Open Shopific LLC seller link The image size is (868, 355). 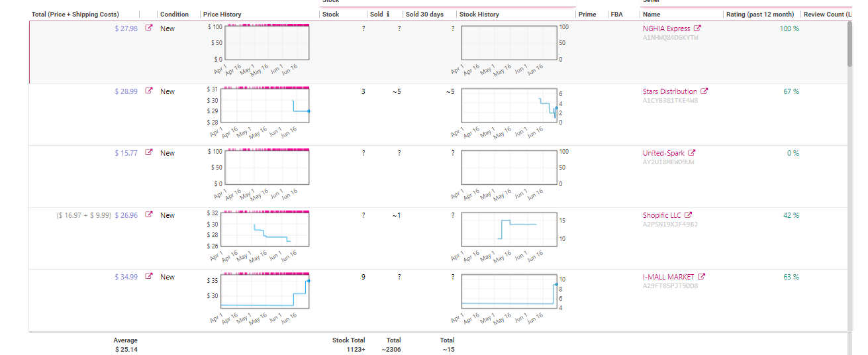pyautogui.click(x=661, y=215)
